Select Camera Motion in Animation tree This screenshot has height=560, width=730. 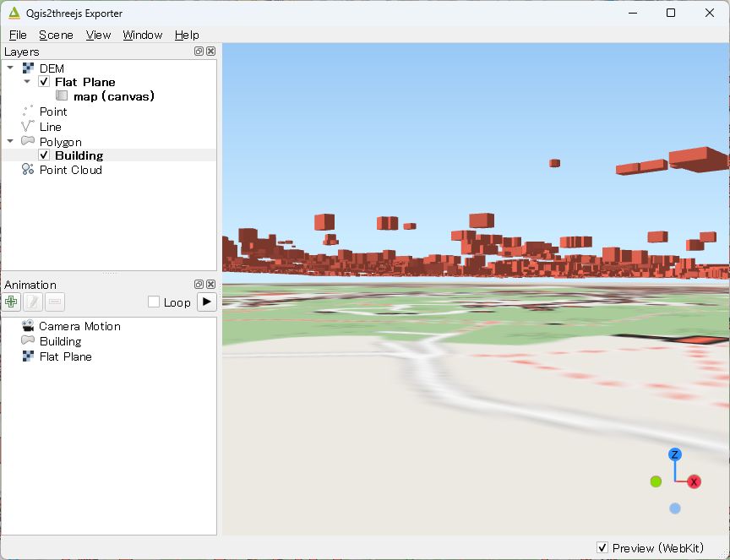tap(79, 326)
